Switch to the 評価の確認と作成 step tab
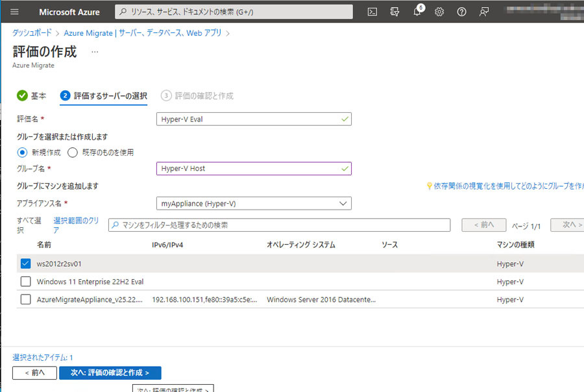Screen dimensions: 584x392 197,96
